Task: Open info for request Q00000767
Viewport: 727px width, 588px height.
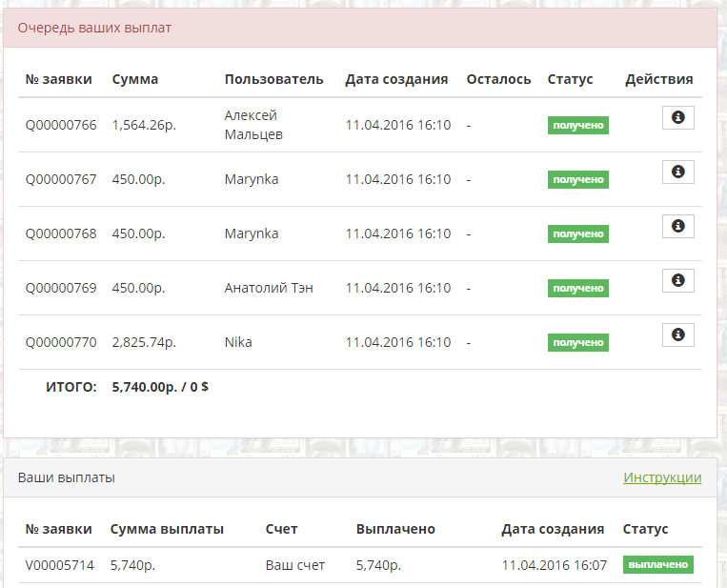Action: (x=677, y=172)
